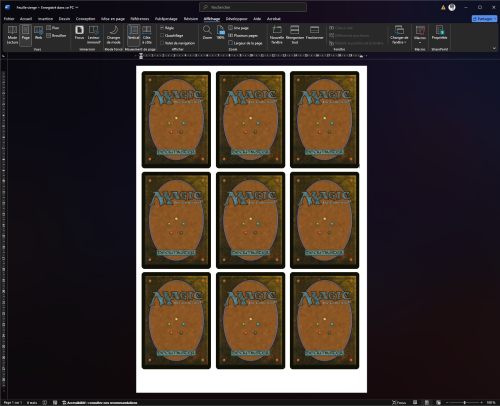500x406 pixels.
Task: Switch to Web layout view
Action: (38, 33)
